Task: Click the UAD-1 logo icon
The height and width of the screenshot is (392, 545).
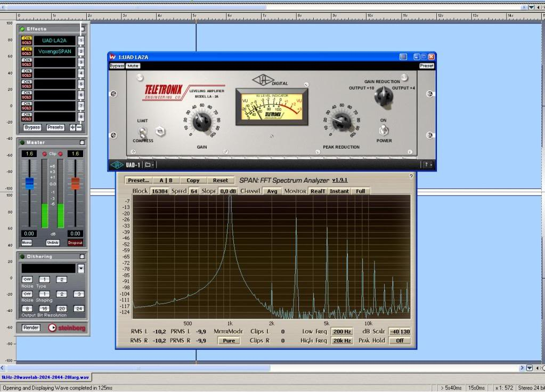Action: tap(117, 165)
